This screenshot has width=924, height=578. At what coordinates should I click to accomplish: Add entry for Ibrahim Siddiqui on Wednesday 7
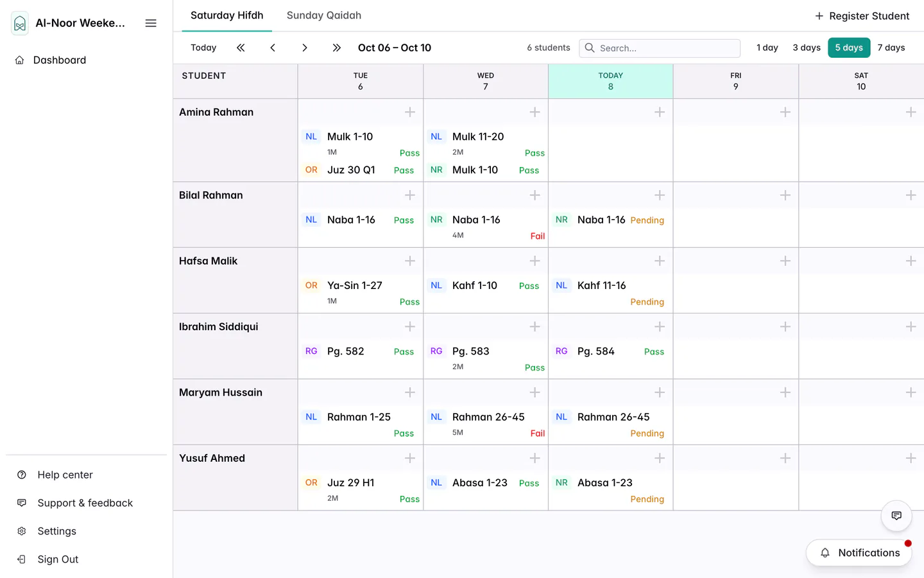click(535, 327)
